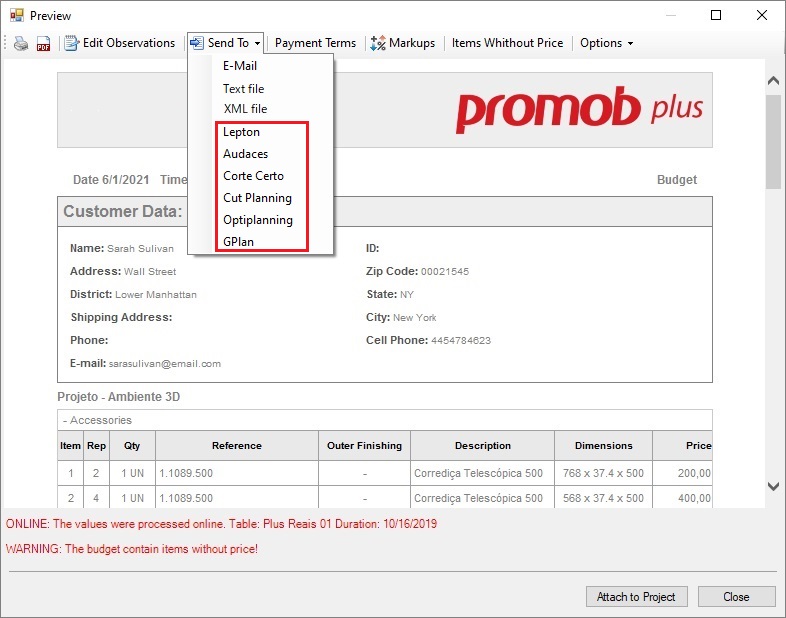786x618 pixels.
Task: Click the vertical scrollbar thumb
Action: [773, 141]
